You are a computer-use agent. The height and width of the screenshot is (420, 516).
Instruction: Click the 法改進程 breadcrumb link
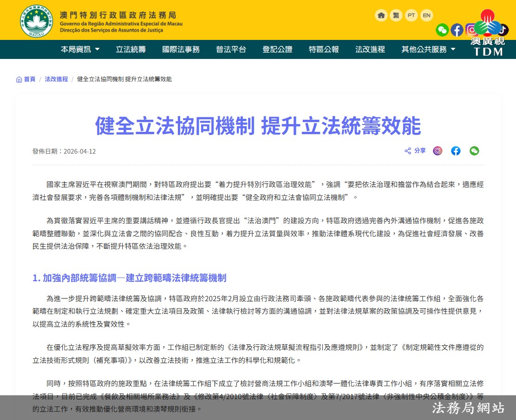click(x=56, y=79)
